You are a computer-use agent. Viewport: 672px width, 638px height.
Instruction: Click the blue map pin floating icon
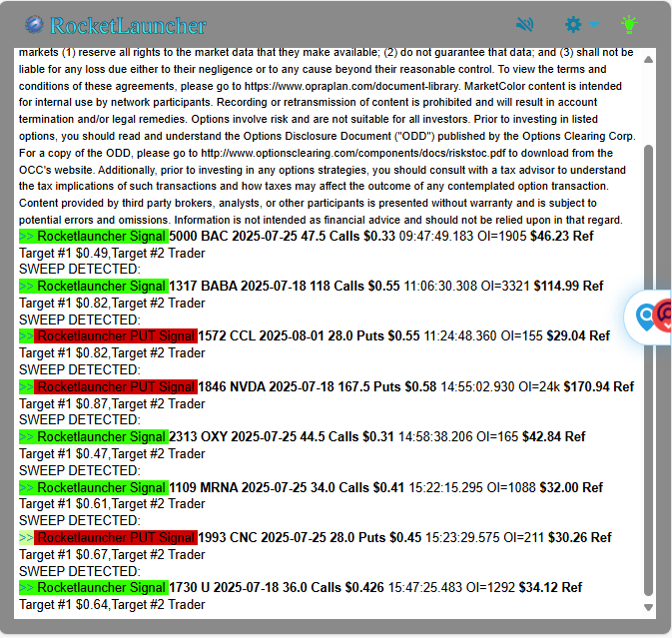pos(645,318)
